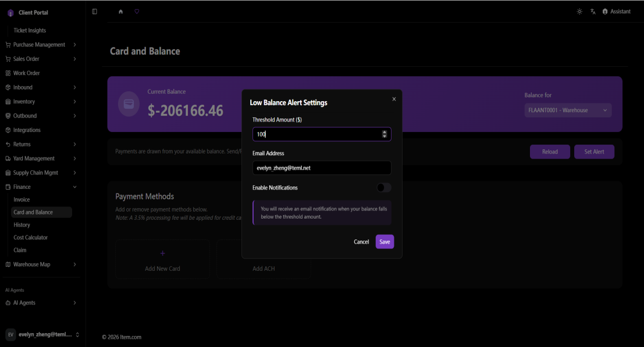Click the heart favorites icon
This screenshot has height=347, width=644.
[137, 12]
